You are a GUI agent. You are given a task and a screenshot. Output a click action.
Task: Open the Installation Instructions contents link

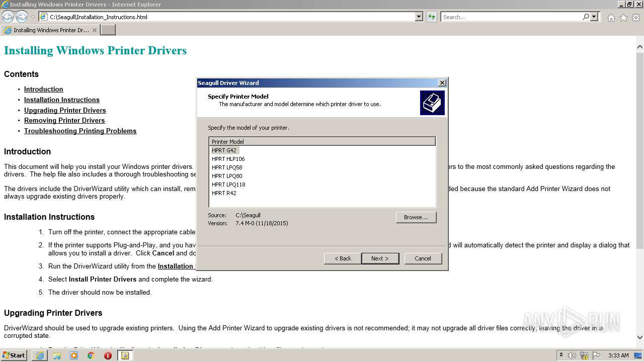point(62,100)
